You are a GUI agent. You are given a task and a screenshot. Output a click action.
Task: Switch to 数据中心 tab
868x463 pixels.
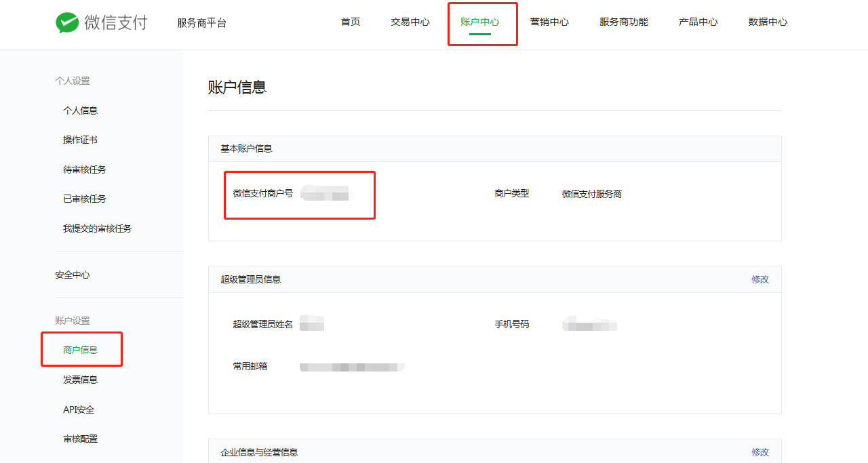pos(768,22)
